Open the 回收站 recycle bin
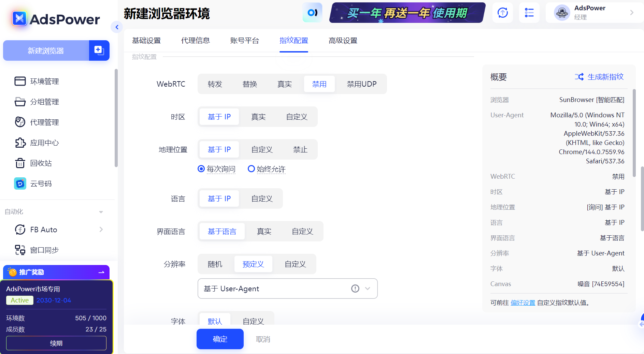 (x=41, y=163)
